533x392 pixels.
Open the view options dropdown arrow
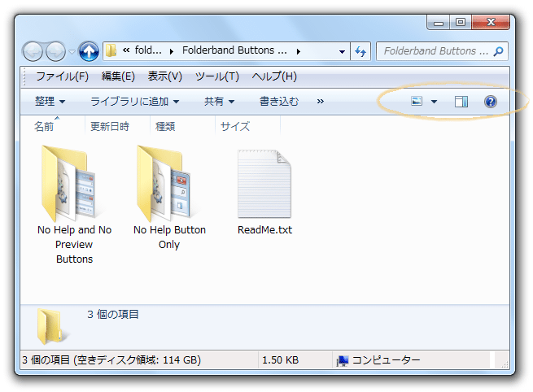434,102
